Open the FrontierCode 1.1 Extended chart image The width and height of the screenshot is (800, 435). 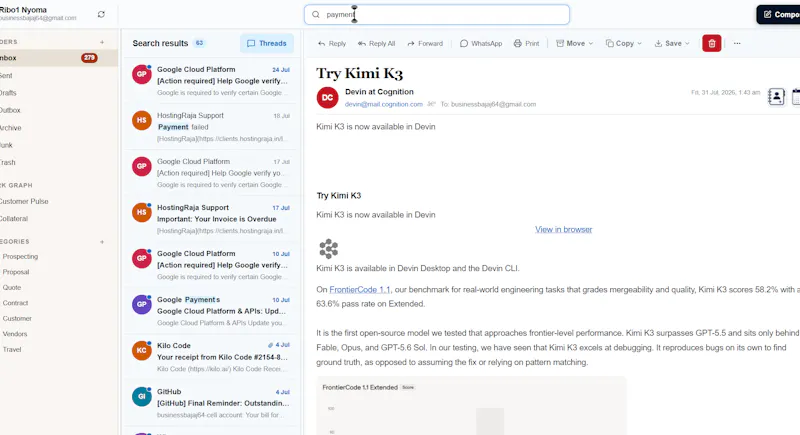point(471,406)
